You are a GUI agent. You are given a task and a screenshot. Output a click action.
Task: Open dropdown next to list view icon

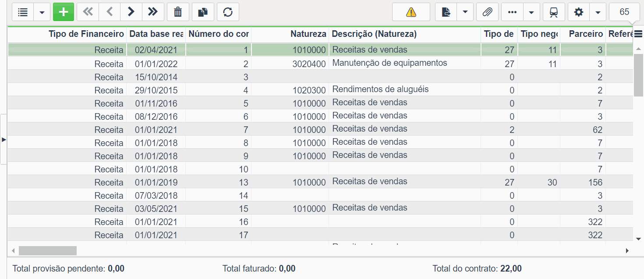42,12
